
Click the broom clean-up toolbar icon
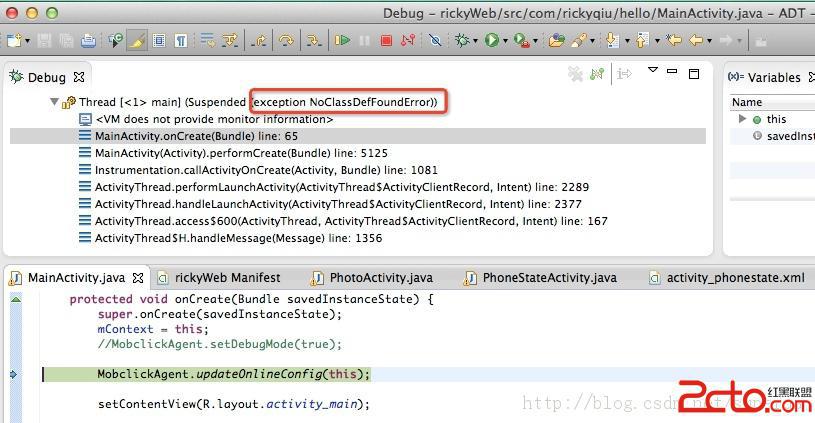point(137,40)
